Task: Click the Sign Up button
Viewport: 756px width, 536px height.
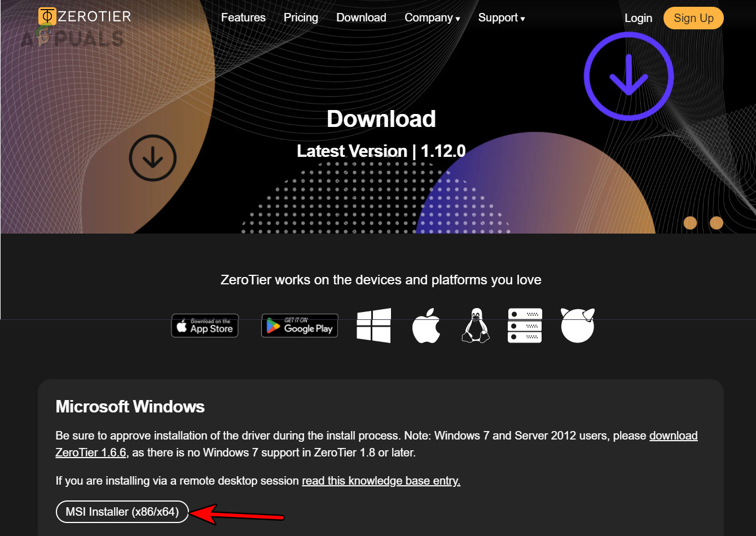Action: [693, 17]
